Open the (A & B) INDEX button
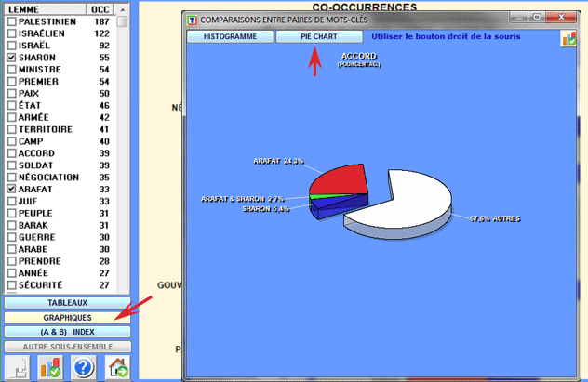The width and height of the screenshot is (588, 382). pos(69,332)
